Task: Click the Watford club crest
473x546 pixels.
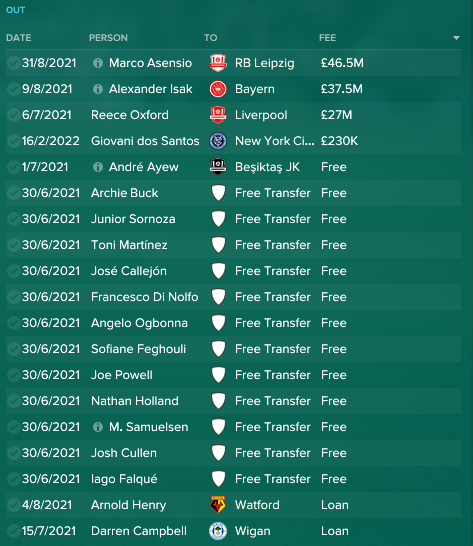Action: (218, 505)
